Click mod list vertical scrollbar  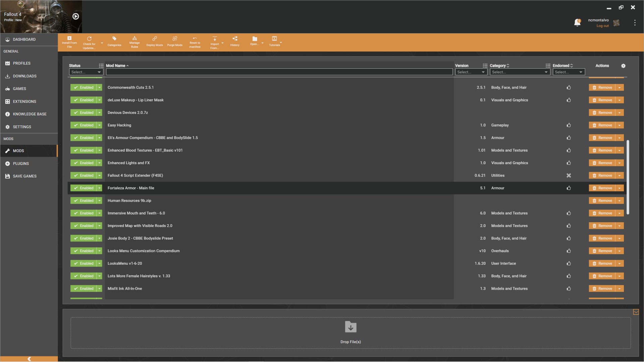click(628, 177)
